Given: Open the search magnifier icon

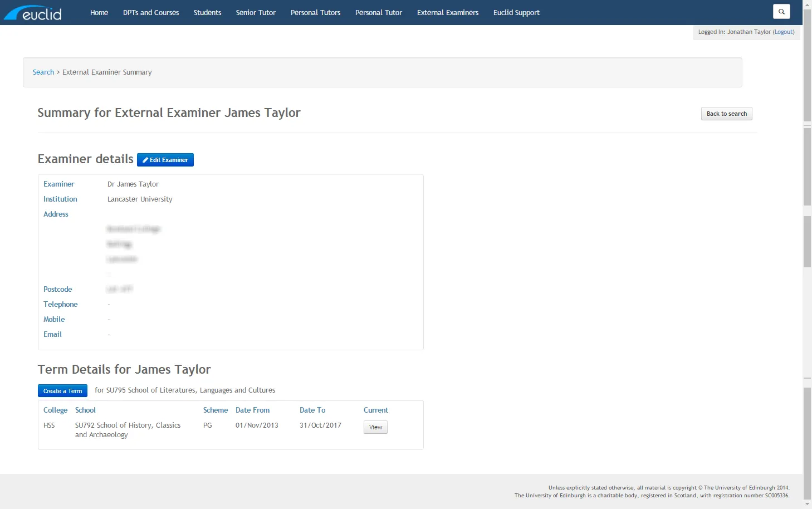Looking at the screenshot, I should (x=781, y=12).
